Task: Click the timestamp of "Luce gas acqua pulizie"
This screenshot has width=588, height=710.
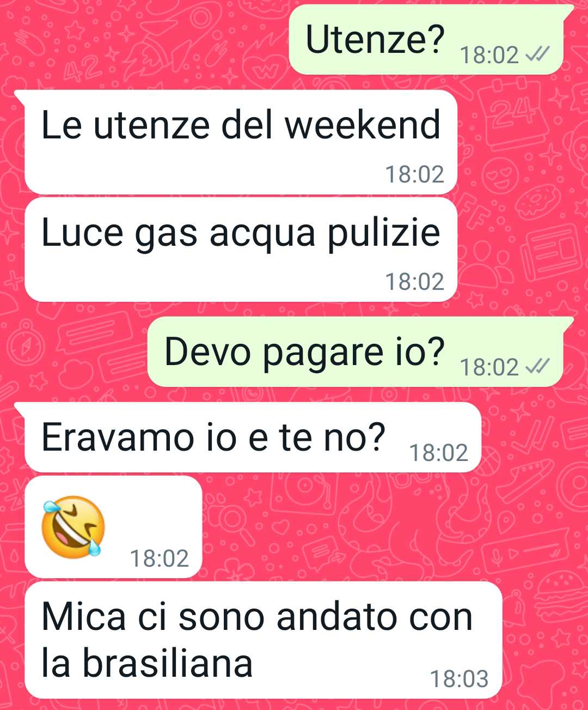Action: (x=414, y=282)
